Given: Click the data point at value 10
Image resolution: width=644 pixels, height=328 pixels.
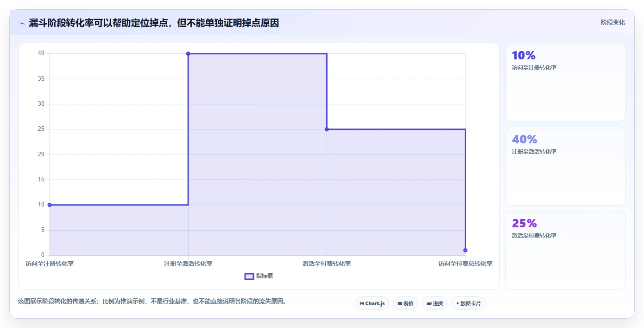Looking at the screenshot, I should click(50, 205).
